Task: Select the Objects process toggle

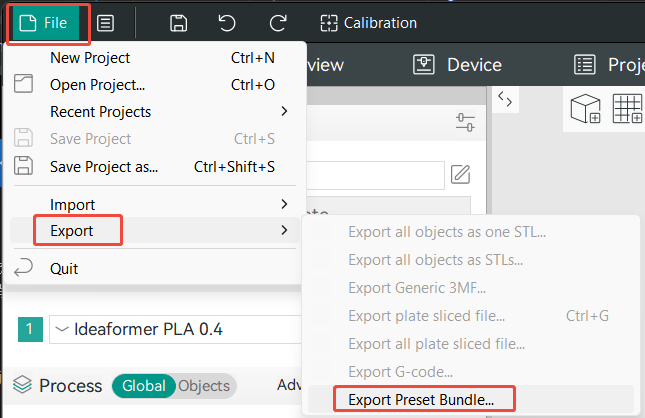Action: pyautogui.click(x=204, y=386)
